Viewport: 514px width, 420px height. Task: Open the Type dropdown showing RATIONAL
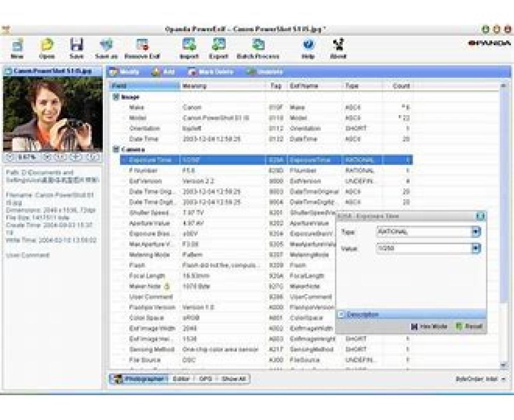click(x=476, y=232)
